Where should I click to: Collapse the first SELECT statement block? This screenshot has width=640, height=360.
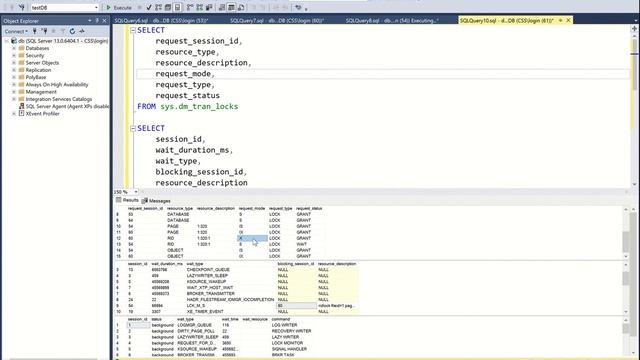click(x=133, y=30)
